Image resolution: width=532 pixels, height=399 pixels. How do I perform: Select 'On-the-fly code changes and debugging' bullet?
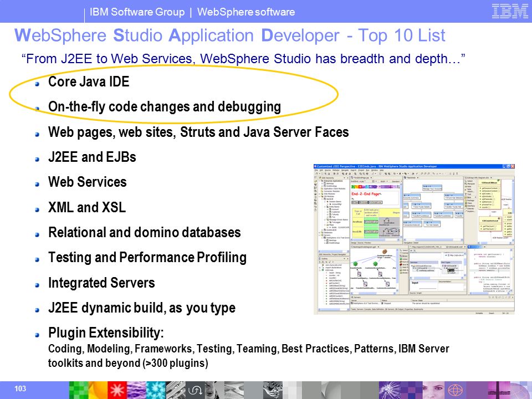point(165,107)
